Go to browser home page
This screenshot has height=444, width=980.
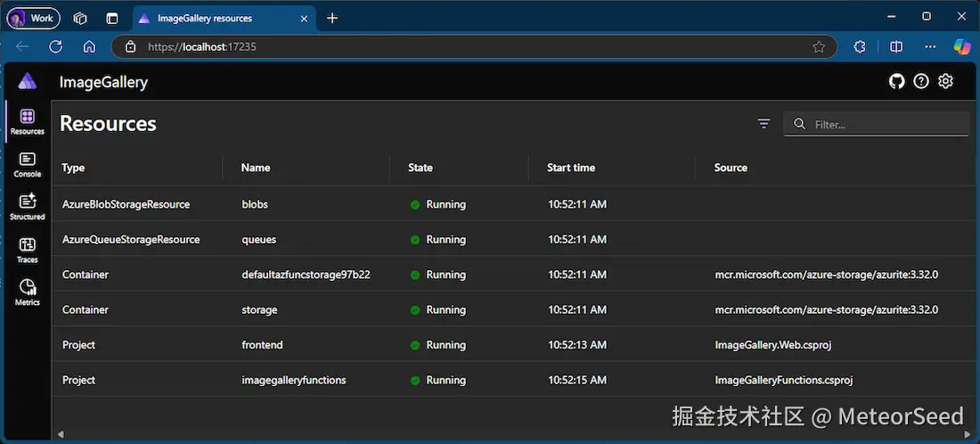[x=89, y=47]
